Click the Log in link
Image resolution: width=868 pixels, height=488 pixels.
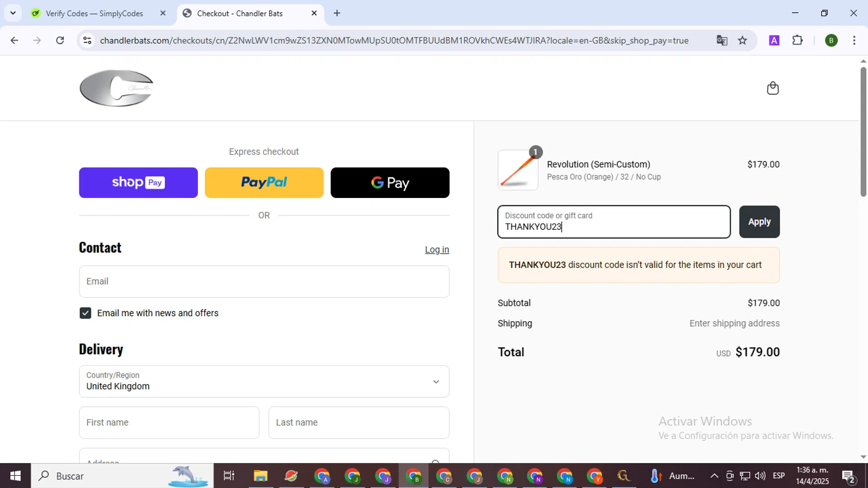tap(437, 249)
